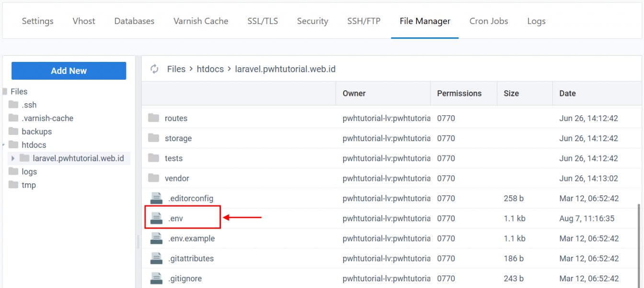644x288 pixels.
Task: Click the .env file icon
Action: point(156,218)
